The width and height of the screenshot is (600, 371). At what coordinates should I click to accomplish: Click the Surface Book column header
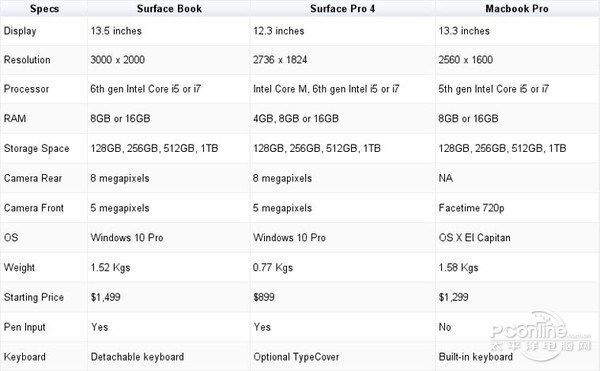[169, 8]
